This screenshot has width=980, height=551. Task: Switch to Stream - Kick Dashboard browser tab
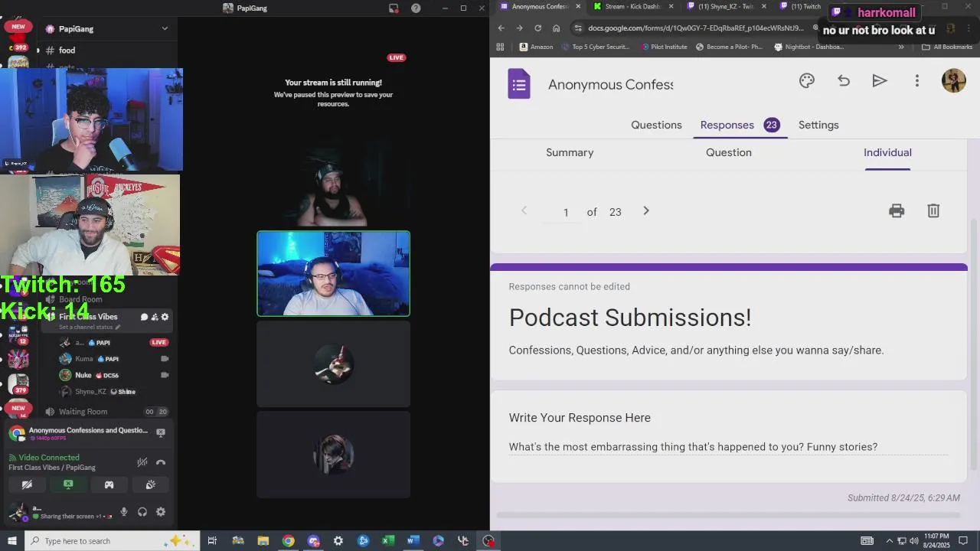pos(632,7)
